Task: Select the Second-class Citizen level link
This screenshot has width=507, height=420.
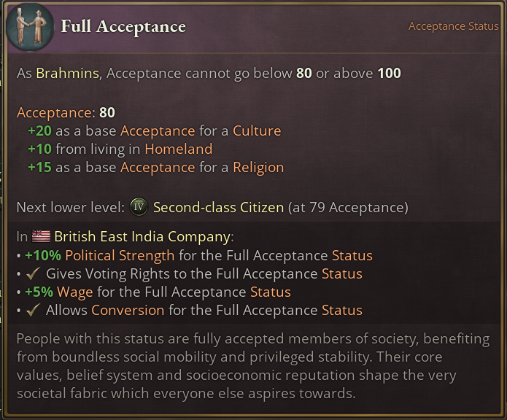Action: 218,207
